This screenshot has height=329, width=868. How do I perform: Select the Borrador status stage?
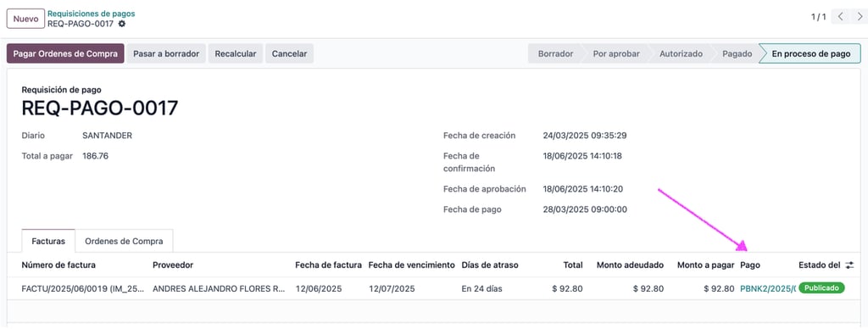555,53
